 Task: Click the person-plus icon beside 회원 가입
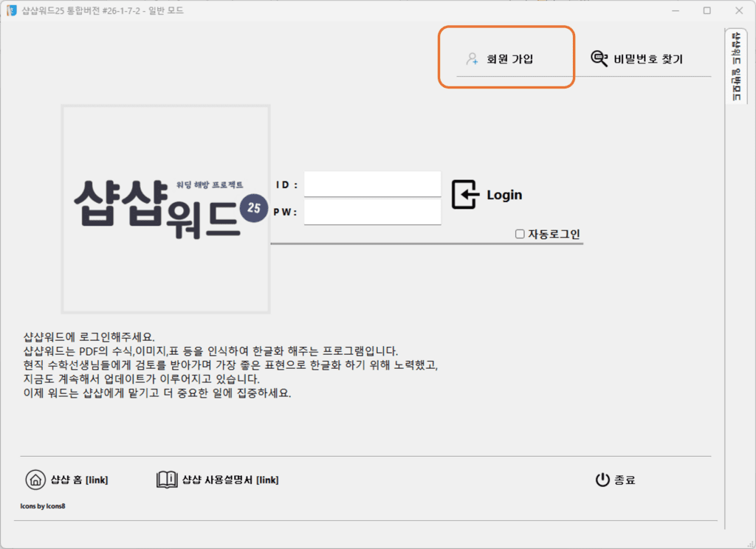(470, 58)
